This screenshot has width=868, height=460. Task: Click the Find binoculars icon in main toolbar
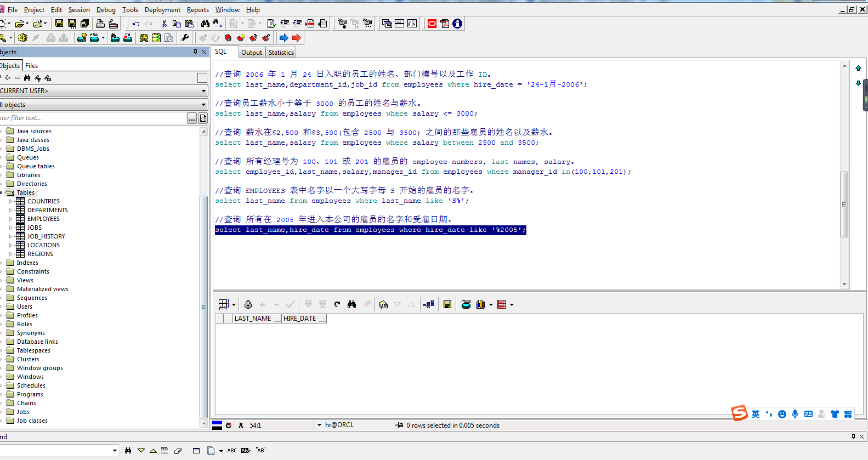point(205,24)
